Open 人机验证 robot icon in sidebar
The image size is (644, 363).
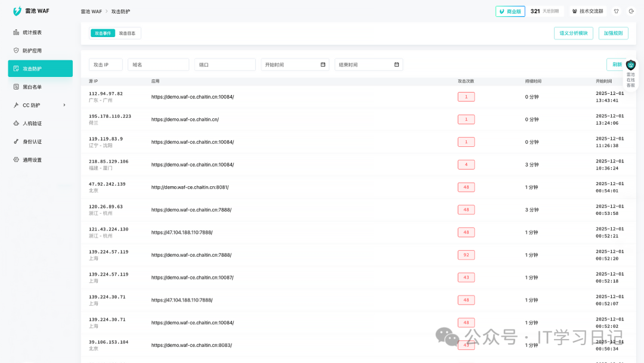click(x=17, y=124)
